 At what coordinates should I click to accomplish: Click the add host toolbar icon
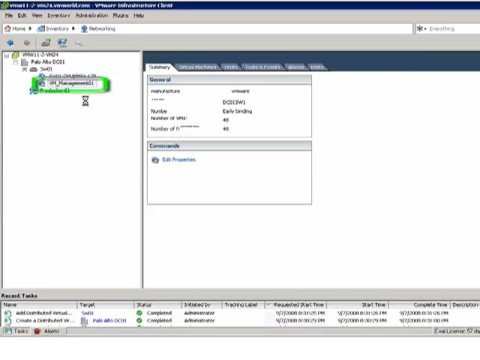point(46,42)
